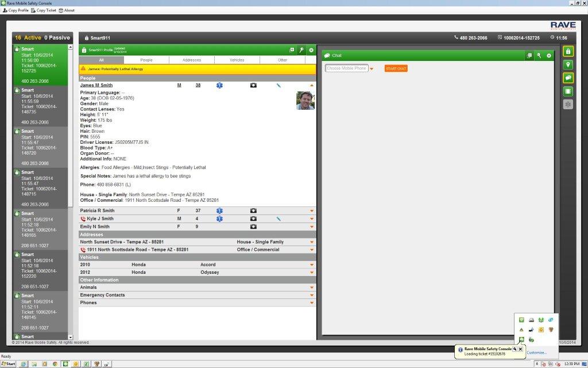This screenshot has height=368, width=588.
Task: Click phone icon beside 1911 North Scottsdale Road
Action: pos(83,250)
